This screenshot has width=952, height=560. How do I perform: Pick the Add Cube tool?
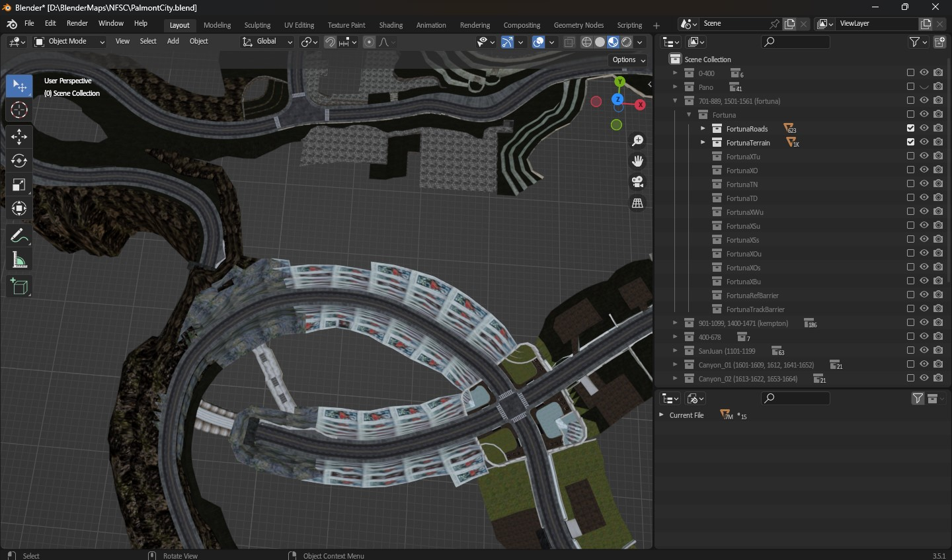point(19,286)
